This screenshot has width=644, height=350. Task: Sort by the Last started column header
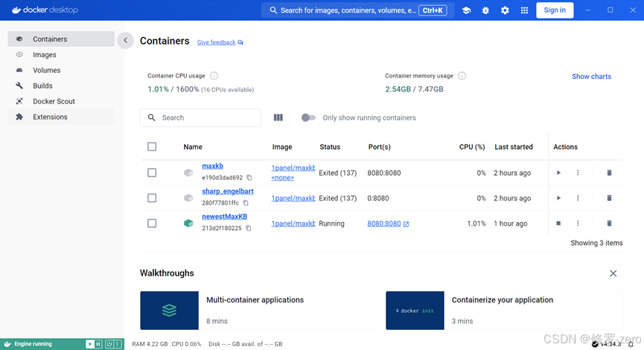click(x=514, y=147)
